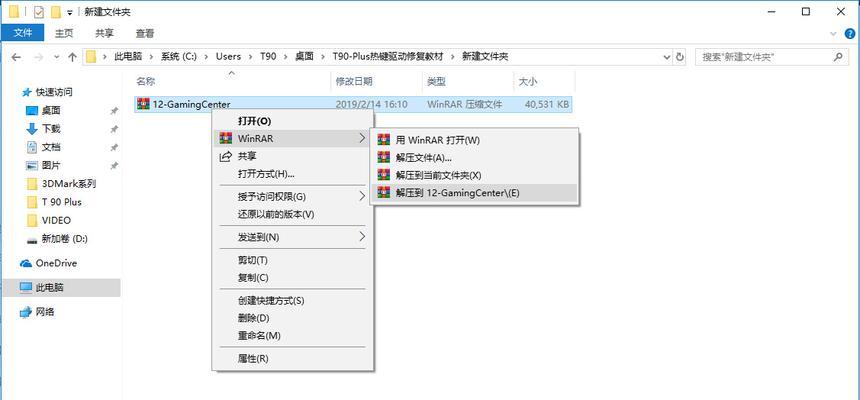The image size is (860, 400).
Task: Refresh the current folder view
Action: point(680,57)
